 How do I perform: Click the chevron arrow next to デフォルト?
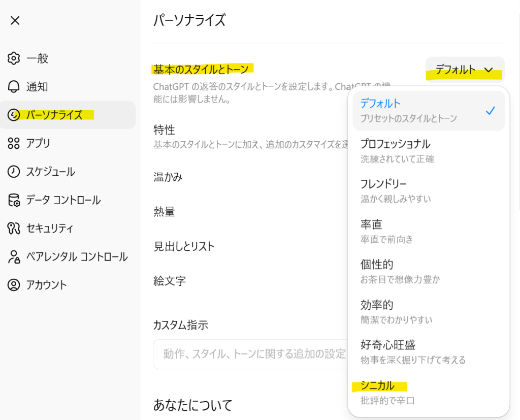tap(489, 70)
